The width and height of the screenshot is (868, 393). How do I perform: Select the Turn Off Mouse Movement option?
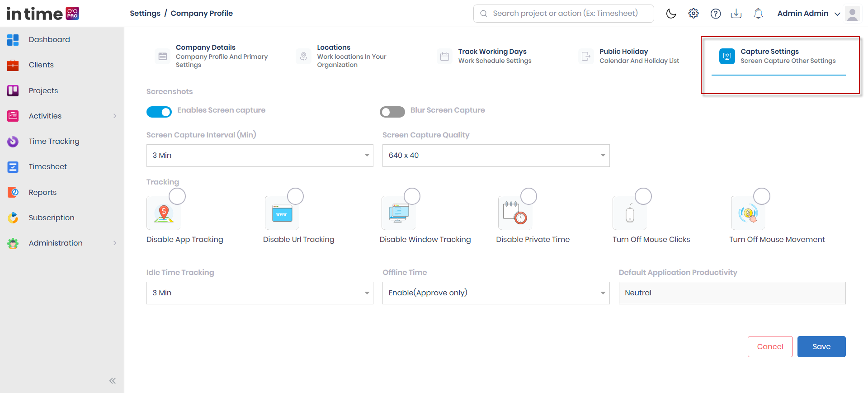click(762, 196)
